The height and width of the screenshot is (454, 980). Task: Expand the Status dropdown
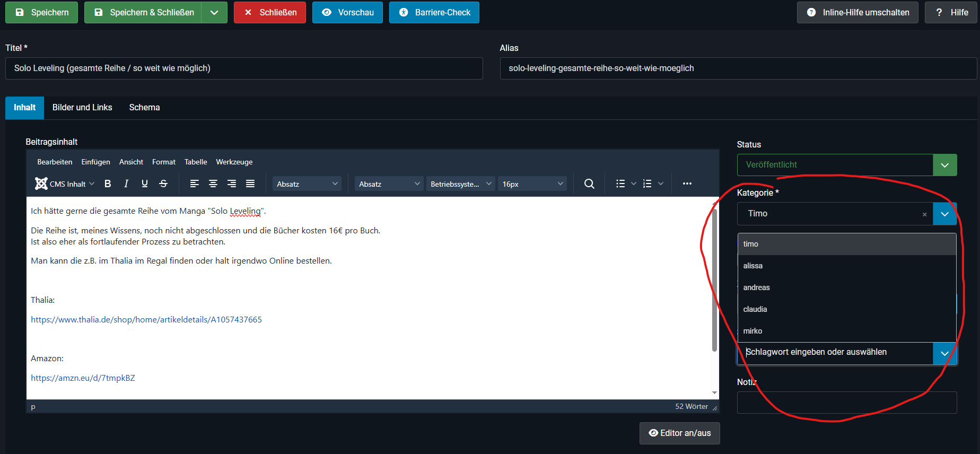click(x=944, y=165)
